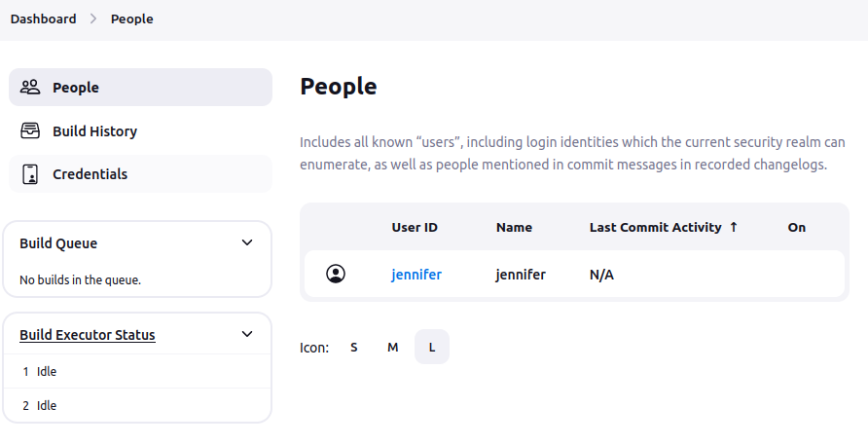The height and width of the screenshot is (445, 868).
Task: Open the People breadcrumb item
Action: 131,19
